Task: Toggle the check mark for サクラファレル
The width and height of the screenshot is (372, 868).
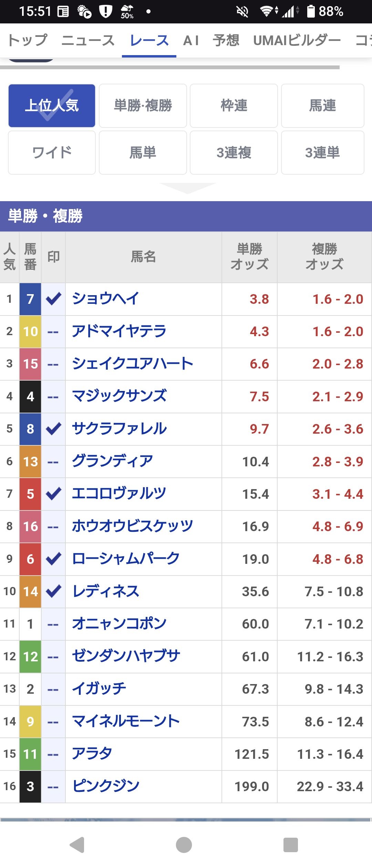Action: click(x=53, y=429)
